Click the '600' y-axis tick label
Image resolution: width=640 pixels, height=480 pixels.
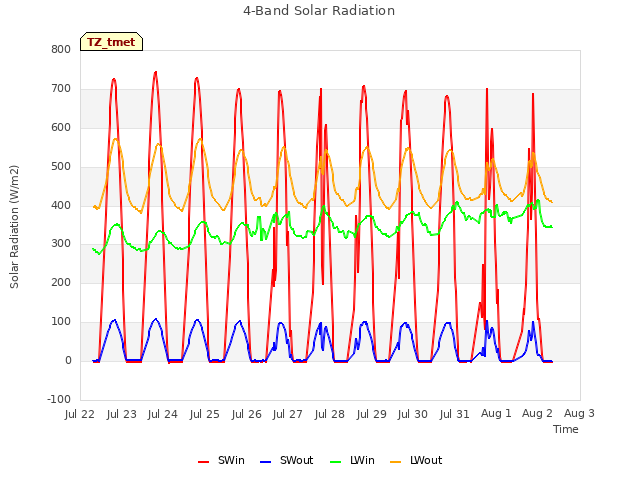[x=61, y=127]
